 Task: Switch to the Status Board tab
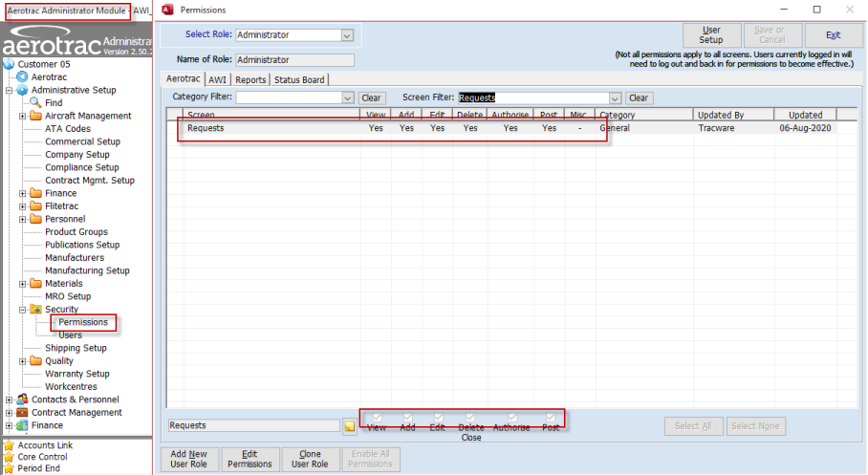coord(299,79)
